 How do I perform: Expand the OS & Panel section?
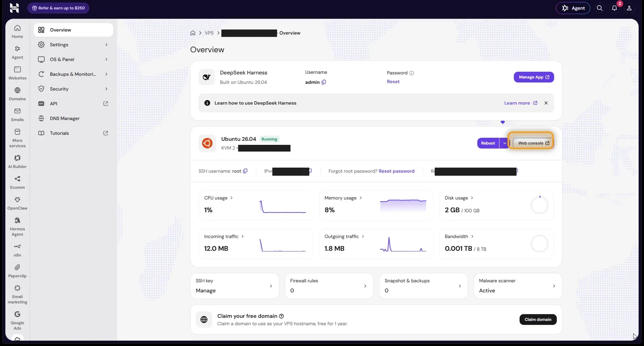(73, 59)
